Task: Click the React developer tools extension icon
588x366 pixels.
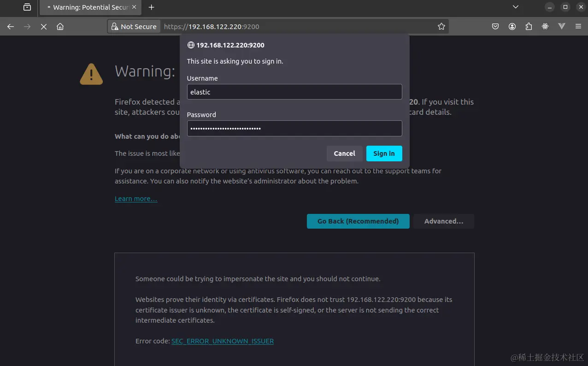Action: tap(545, 27)
